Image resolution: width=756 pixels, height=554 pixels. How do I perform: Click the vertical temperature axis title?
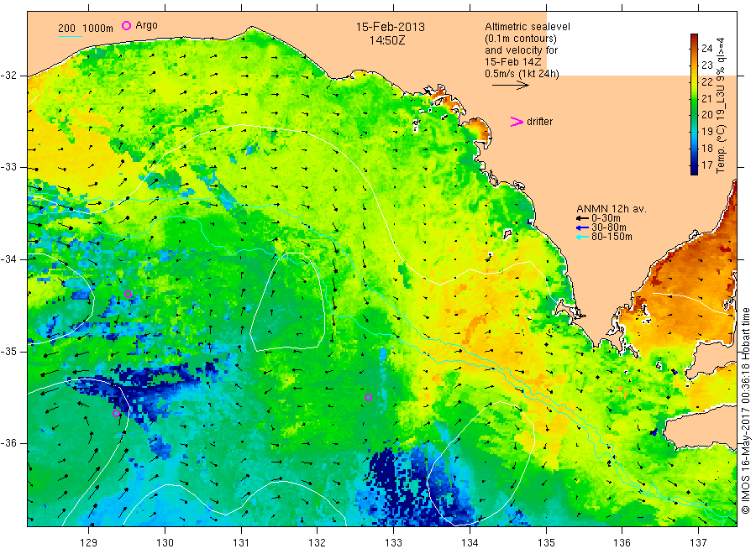(721, 105)
